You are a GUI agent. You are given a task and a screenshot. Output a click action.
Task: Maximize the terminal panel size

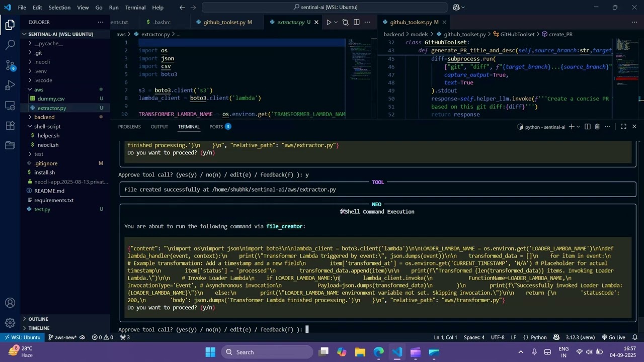click(623, 127)
